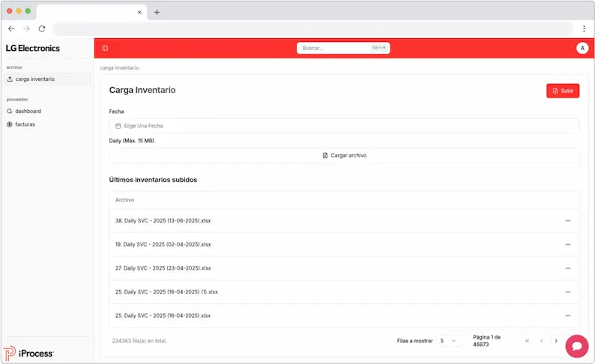Screen dimensions: 595x364
Task: Reload the page in browser
Action: [42, 28]
